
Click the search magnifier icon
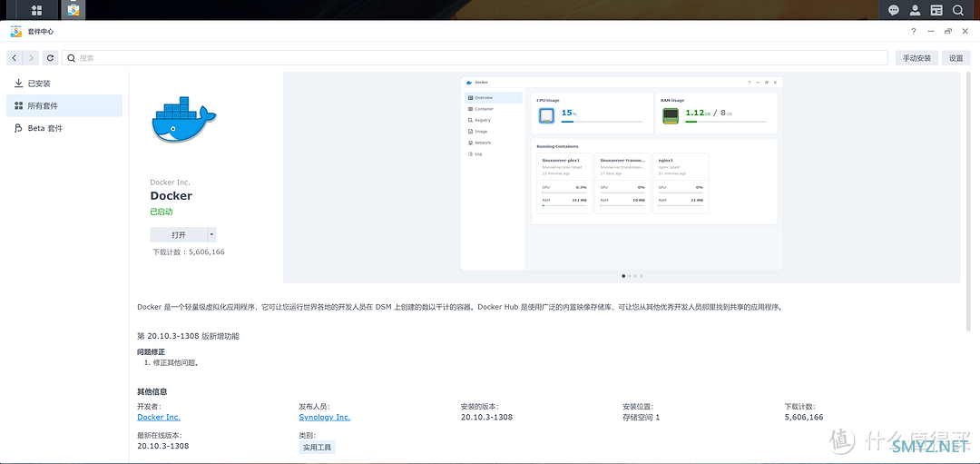point(72,58)
